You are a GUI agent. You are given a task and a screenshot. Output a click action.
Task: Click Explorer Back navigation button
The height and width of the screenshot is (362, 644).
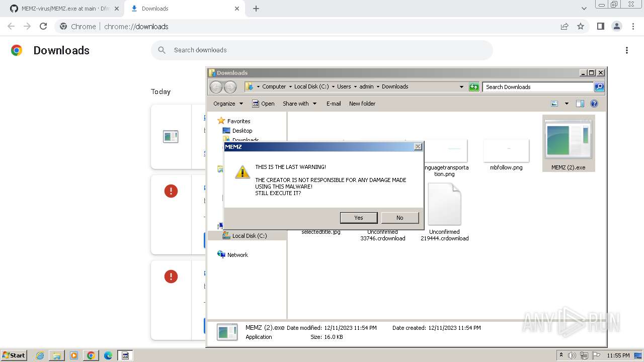coord(216,87)
